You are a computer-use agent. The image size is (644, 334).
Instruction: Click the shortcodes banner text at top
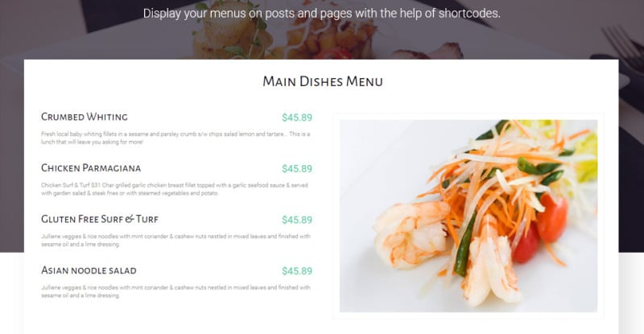321,14
